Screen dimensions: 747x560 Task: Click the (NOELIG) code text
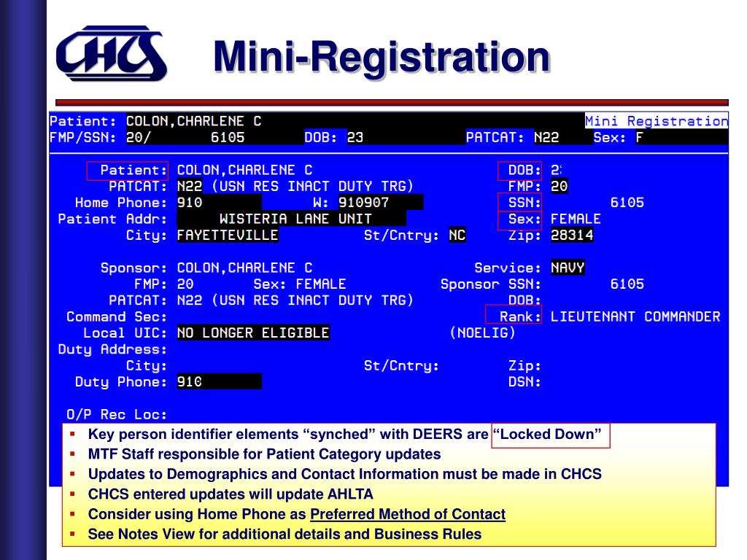tap(483, 332)
